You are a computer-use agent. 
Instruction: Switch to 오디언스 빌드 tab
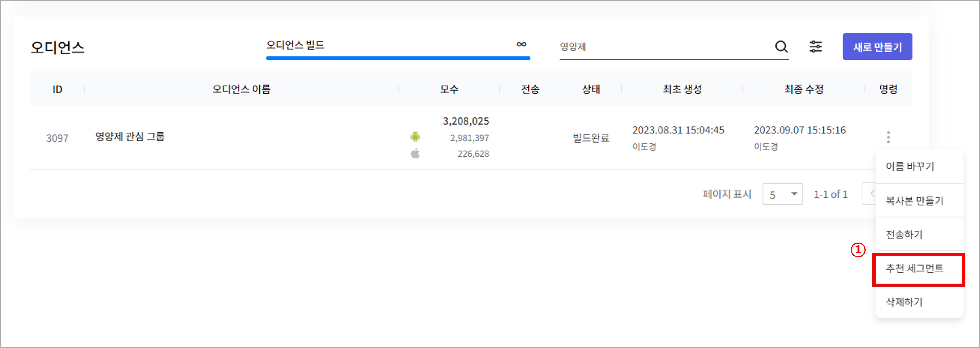[x=295, y=45]
